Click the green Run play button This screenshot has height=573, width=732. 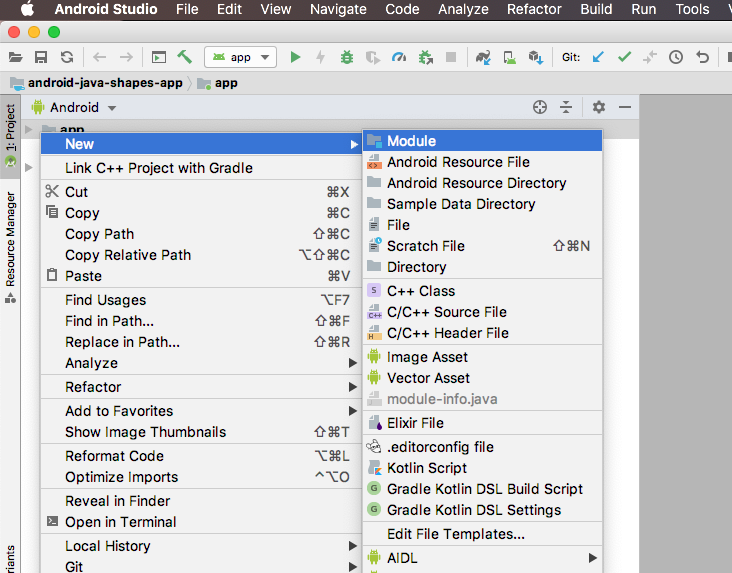[295, 57]
